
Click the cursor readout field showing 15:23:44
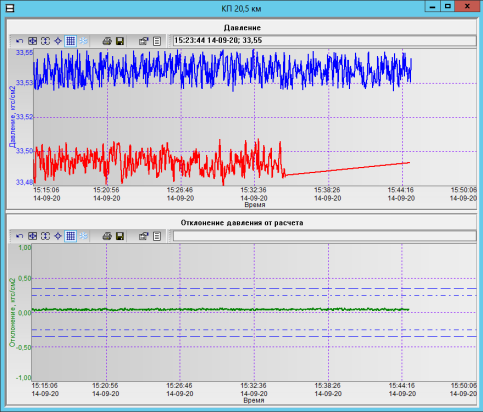tap(325, 41)
